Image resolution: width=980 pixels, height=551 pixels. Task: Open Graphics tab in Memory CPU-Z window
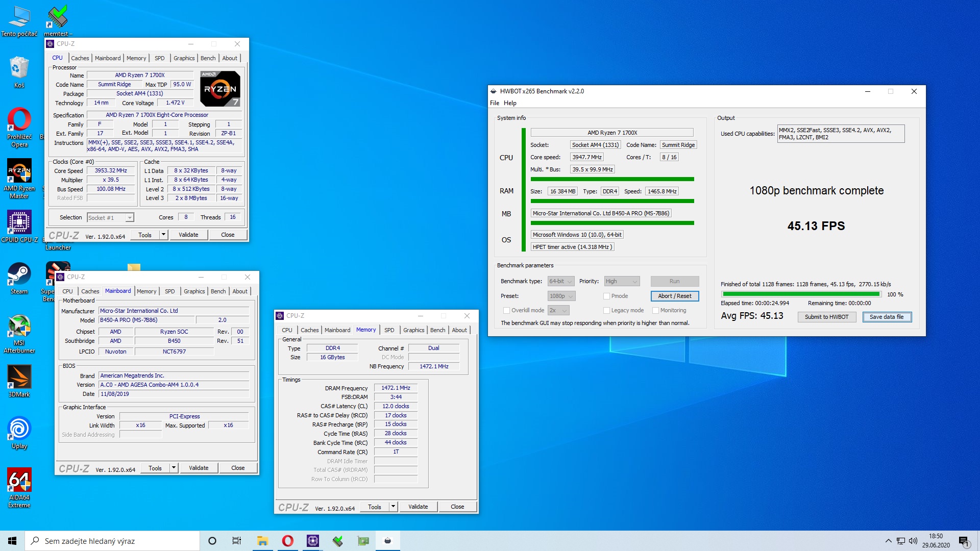pyautogui.click(x=413, y=330)
